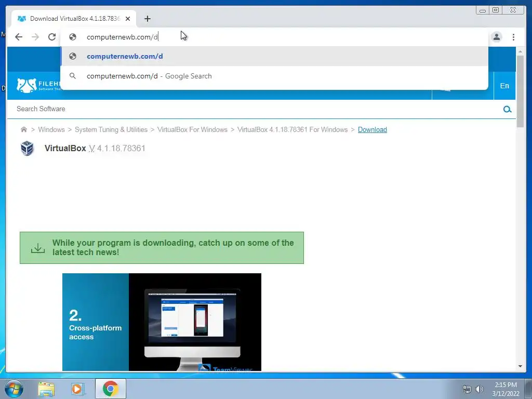Select the Download VirtualBox tab
This screenshot has width=532, height=399.
point(74,19)
